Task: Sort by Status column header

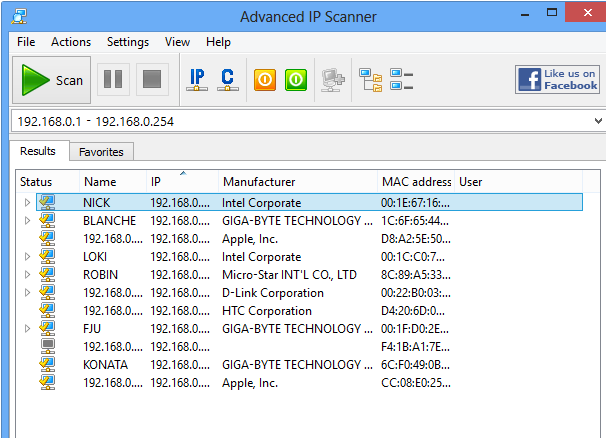Action: pos(48,182)
